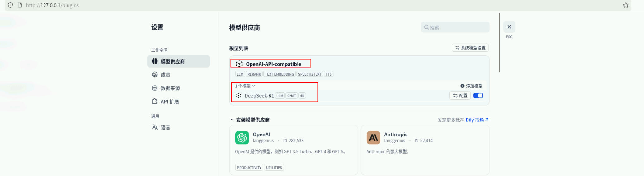Click the settings panel vertical scrollbar
Viewport: 644px width, 176px height.
pos(499,43)
